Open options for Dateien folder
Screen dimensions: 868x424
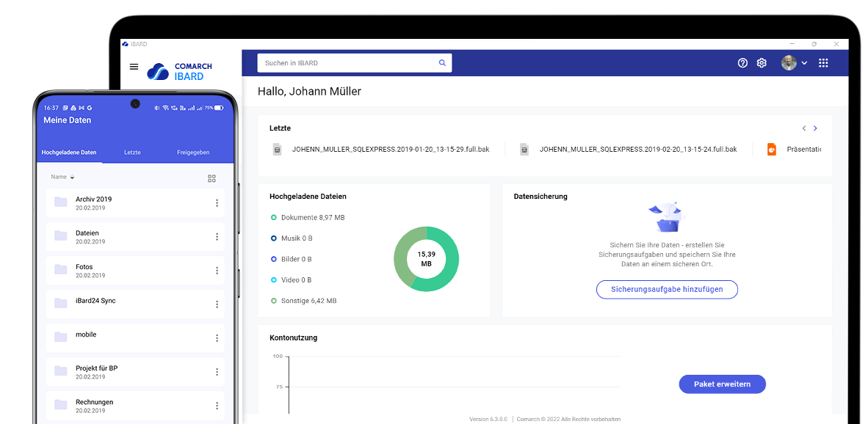(x=217, y=237)
